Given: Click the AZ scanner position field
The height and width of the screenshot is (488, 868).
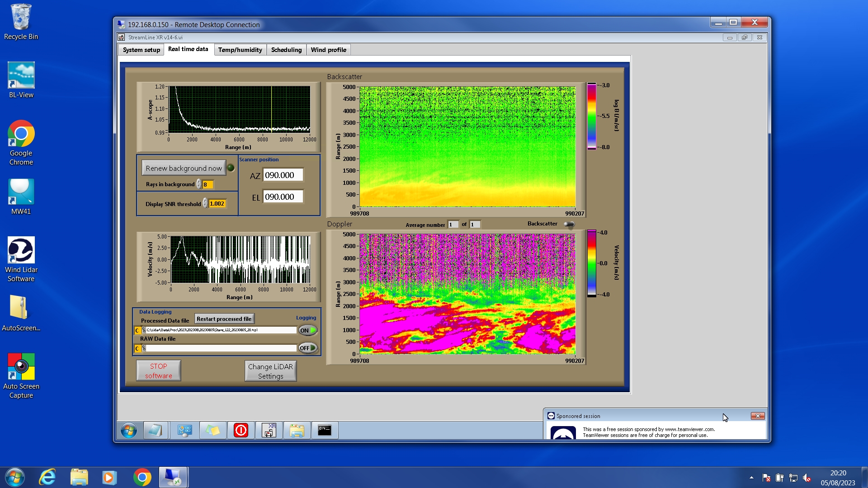Looking at the screenshot, I should click(x=283, y=175).
